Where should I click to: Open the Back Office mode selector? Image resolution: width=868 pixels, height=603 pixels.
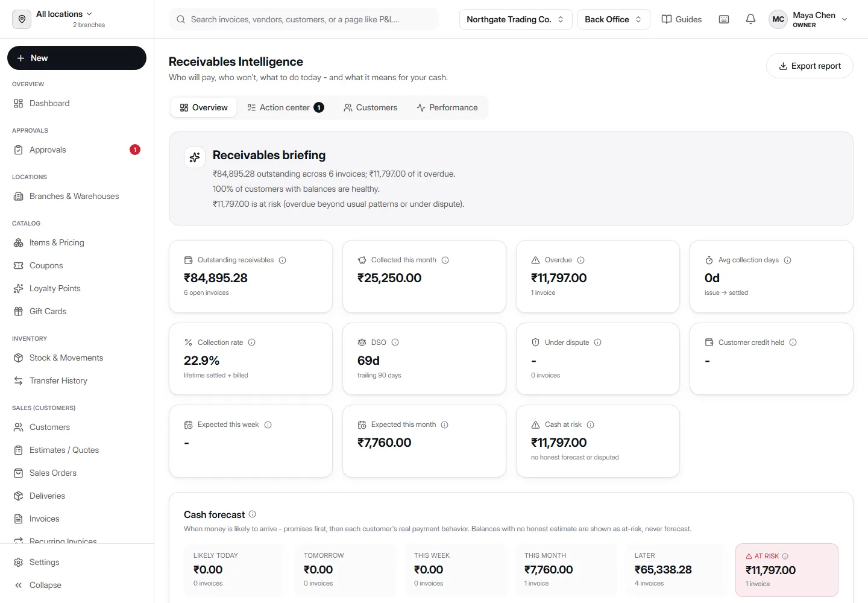[x=614, y=19]
